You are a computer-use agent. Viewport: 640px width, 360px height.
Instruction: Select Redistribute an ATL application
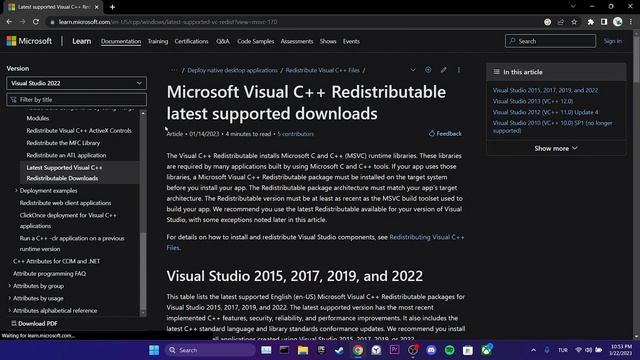(66, 155)
